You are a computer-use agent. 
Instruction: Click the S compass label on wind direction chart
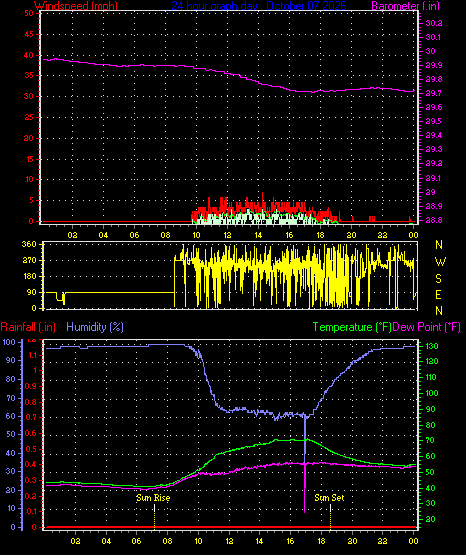tap(438, 279)
